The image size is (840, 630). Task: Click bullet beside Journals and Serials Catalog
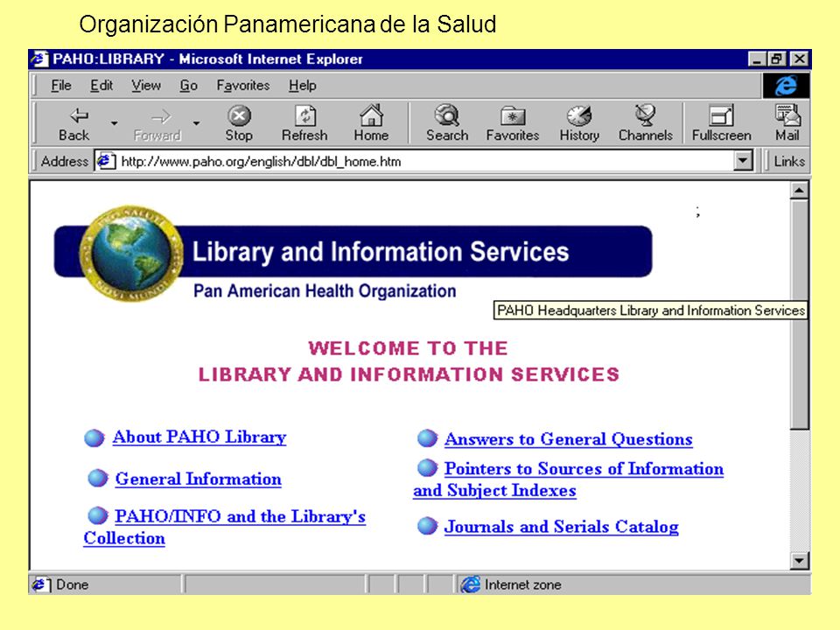point(427,526)
